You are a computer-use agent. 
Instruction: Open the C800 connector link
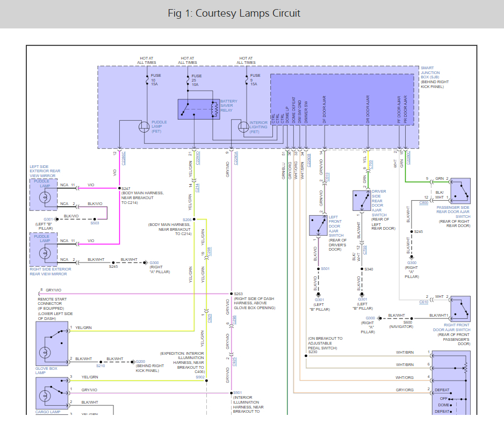tap(423, 203)
